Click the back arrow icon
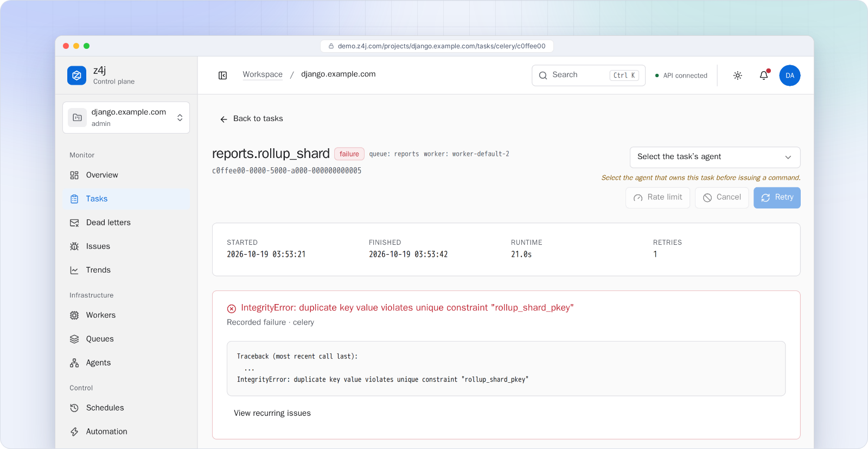This screenshot has width=868, height=449. coord(224,119)
